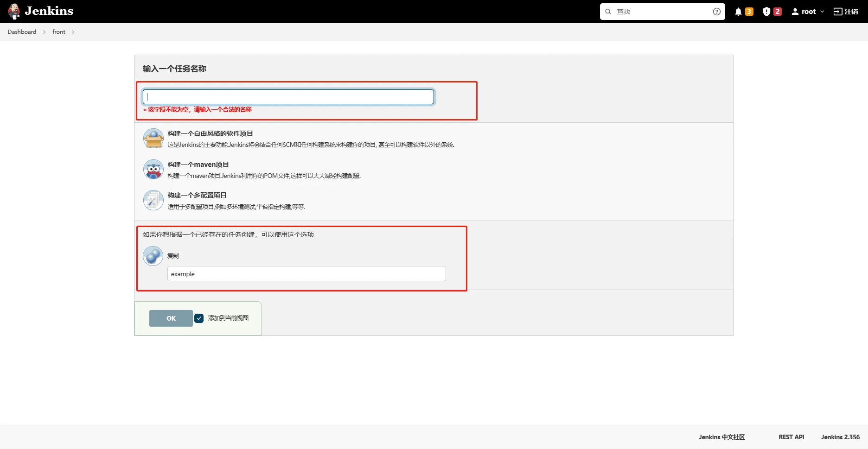Focus the task name input field
Image resolution: width=868 pixels, height=449 pixels.
pos(288,97)
